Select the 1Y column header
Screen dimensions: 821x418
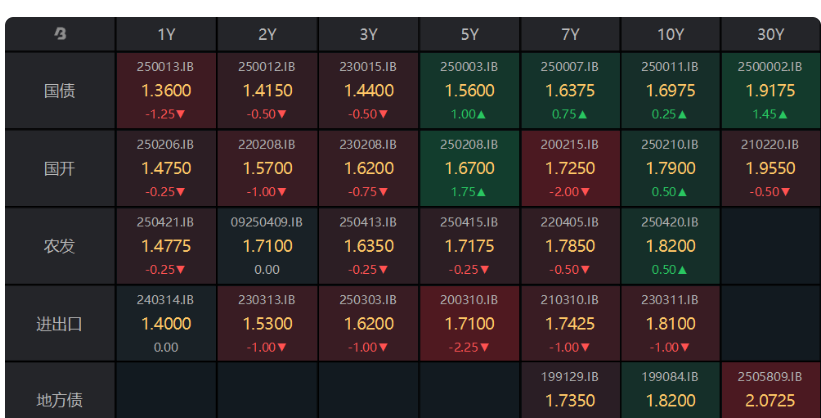pyautogui.click(x=166, y=35)
